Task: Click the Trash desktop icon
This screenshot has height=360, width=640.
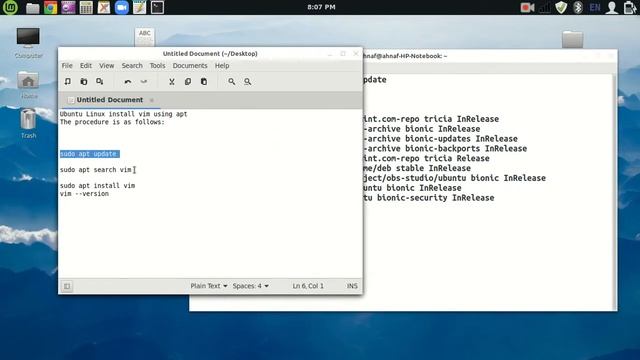Action: coord(28,124)
